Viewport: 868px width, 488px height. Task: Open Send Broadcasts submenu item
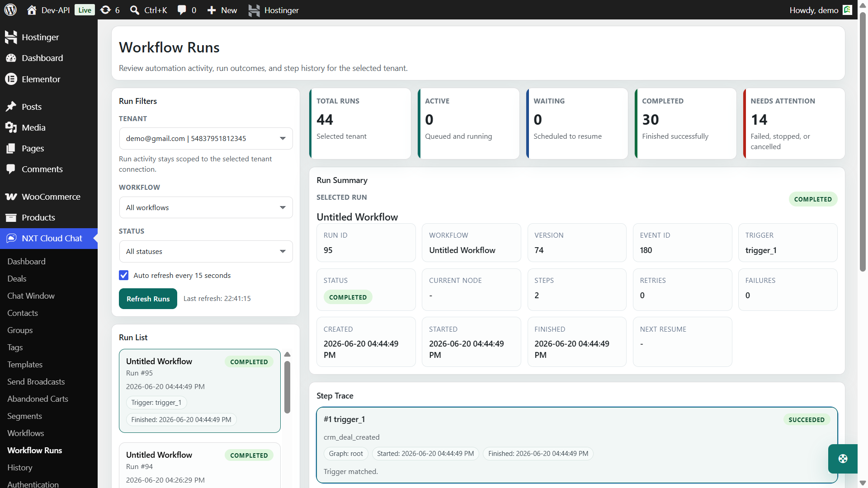[x=36, y=382]
